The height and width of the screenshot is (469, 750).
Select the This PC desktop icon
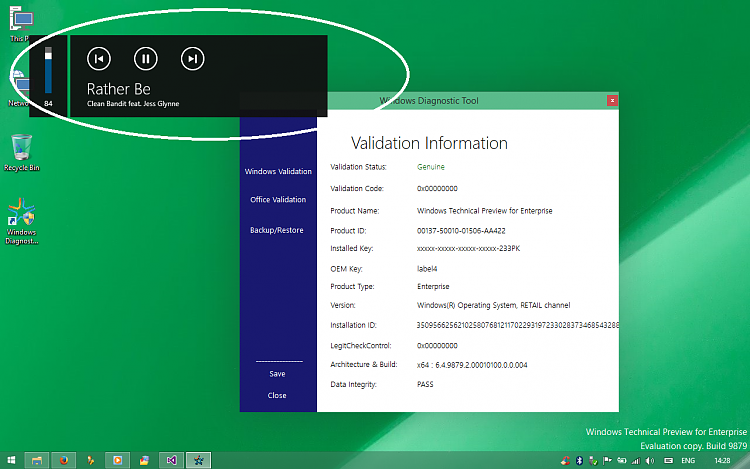(x=21, y=24)
